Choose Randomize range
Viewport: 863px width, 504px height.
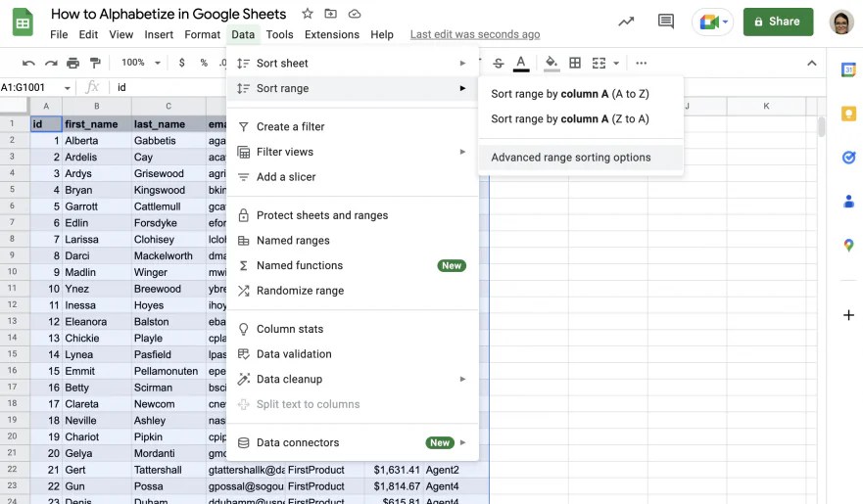pos(353,291)
